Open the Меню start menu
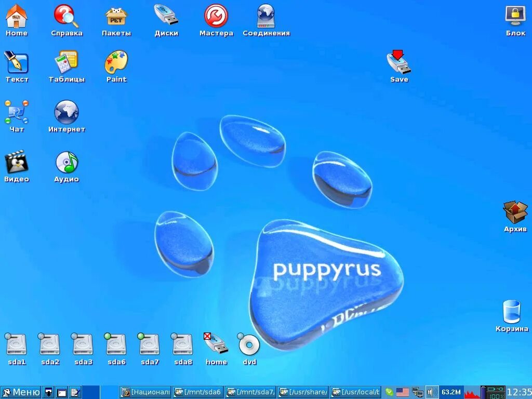The width and height of the screenshot is (532, 399). pyautogui.click(x=21, y=392)
